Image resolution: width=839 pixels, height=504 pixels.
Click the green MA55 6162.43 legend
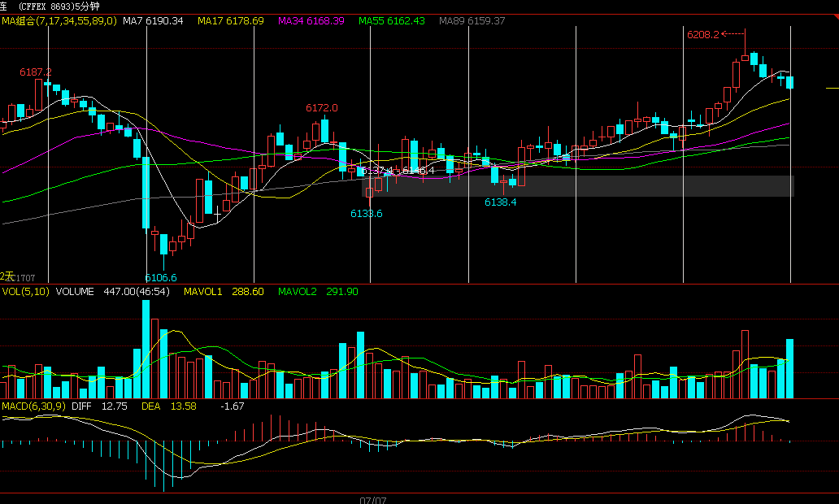pyautogui.click(x=391, y=20)
